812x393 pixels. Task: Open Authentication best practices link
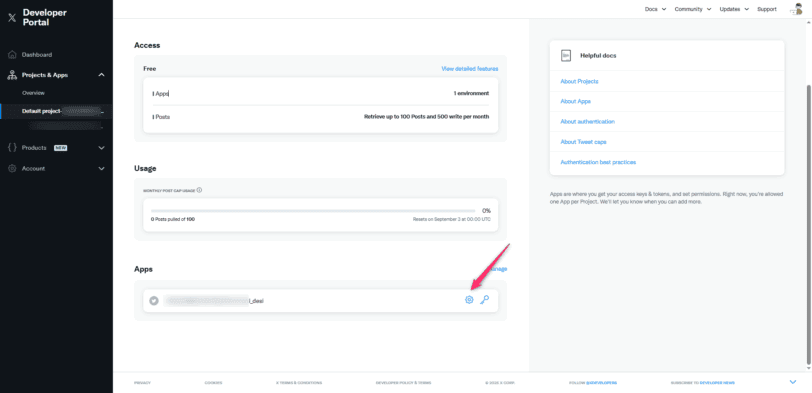(598, 162)
